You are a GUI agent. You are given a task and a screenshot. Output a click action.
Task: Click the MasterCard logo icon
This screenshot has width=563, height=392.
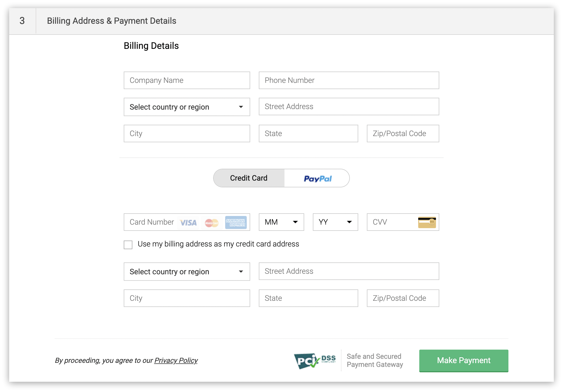[212, 223]
